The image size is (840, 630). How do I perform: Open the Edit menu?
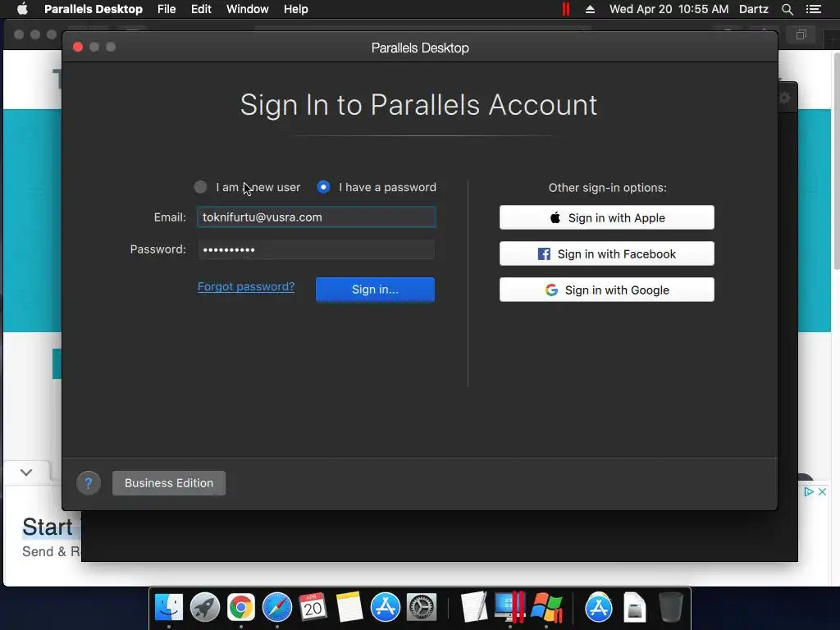(201, 9)
